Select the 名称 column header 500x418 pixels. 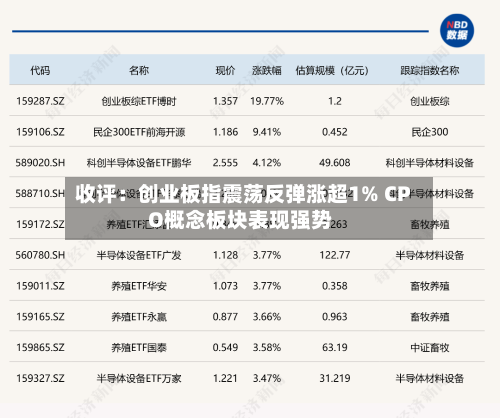[x=139, y=70]
